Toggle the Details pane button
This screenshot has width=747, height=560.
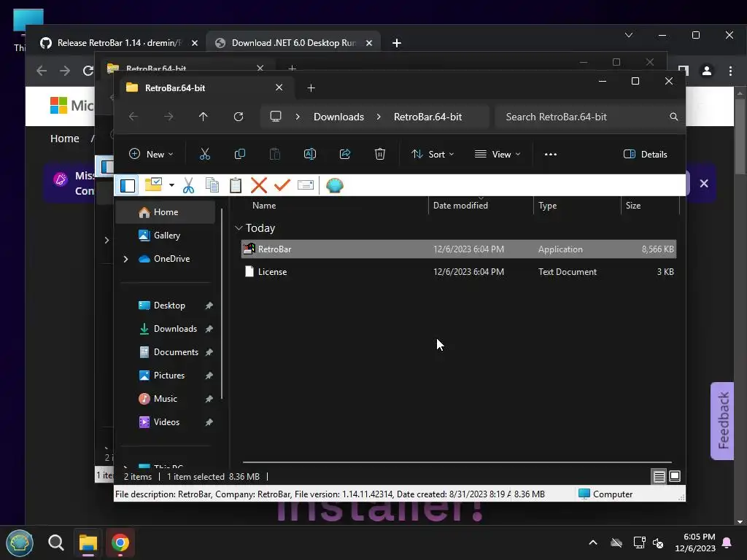[x=646, y=155]
